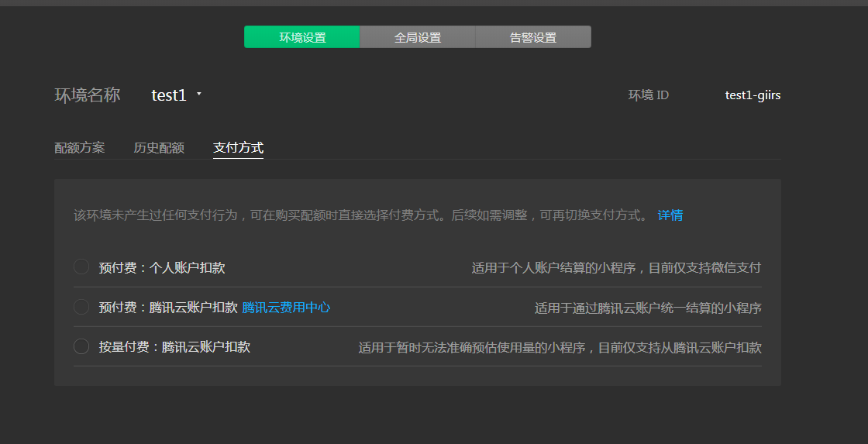This screenshot has height=444, width=868.
Task: Click the 预付费：腾讯云账户扣款 option label
Action: [x=168, y=308]
